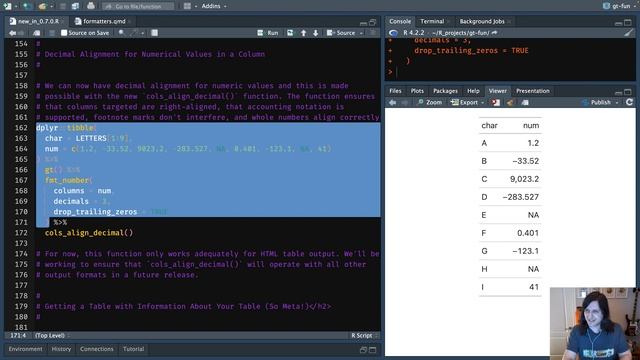Click the Save All documents icon
This screenshot has height=360, width=640.
coord(75,6)
